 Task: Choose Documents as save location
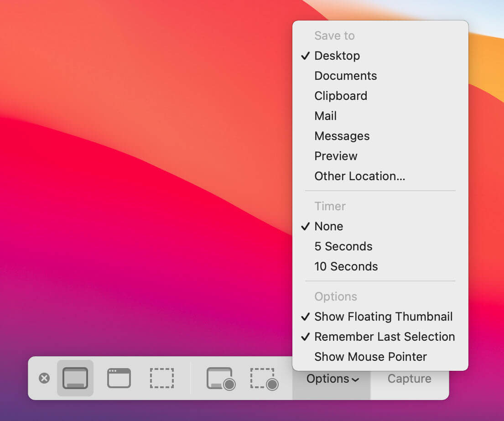tap(380, 76)
